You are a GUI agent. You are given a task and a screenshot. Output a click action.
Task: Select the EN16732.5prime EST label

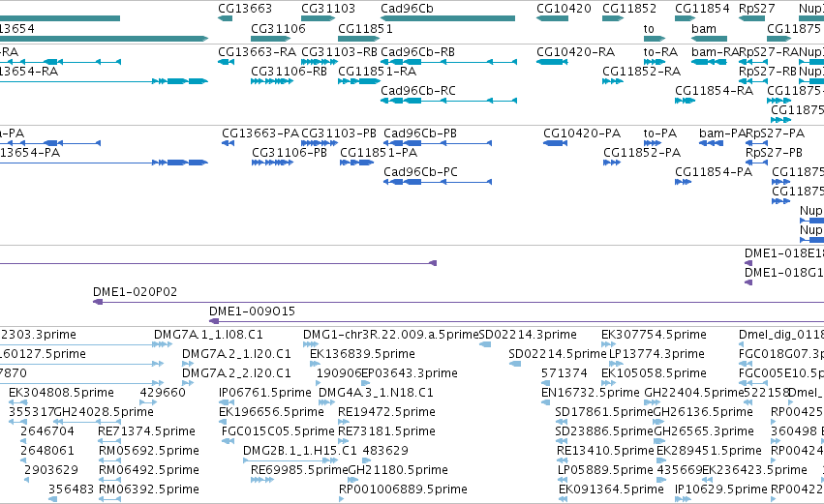pyautogui.click(x=591, y=393)
